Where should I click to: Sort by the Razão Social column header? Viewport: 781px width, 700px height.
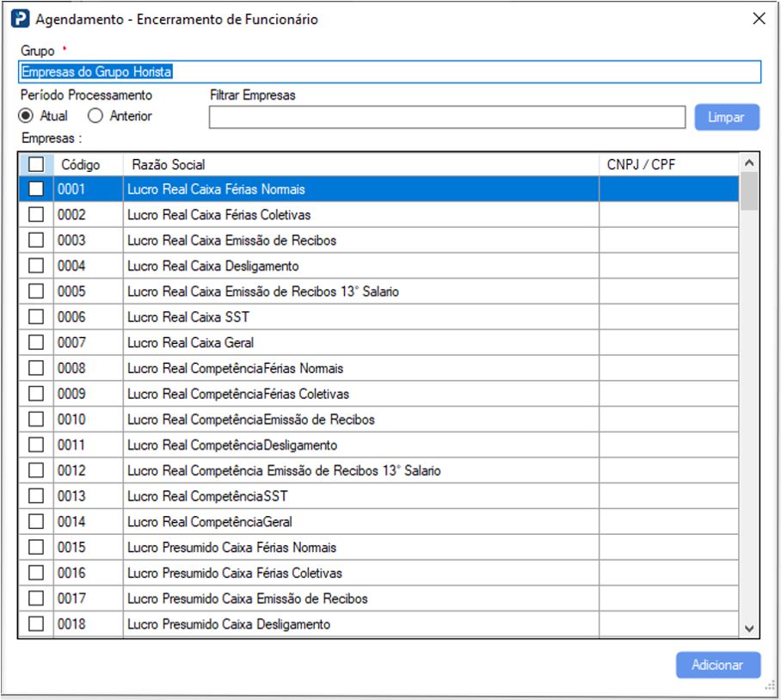[x=361, y=164]
